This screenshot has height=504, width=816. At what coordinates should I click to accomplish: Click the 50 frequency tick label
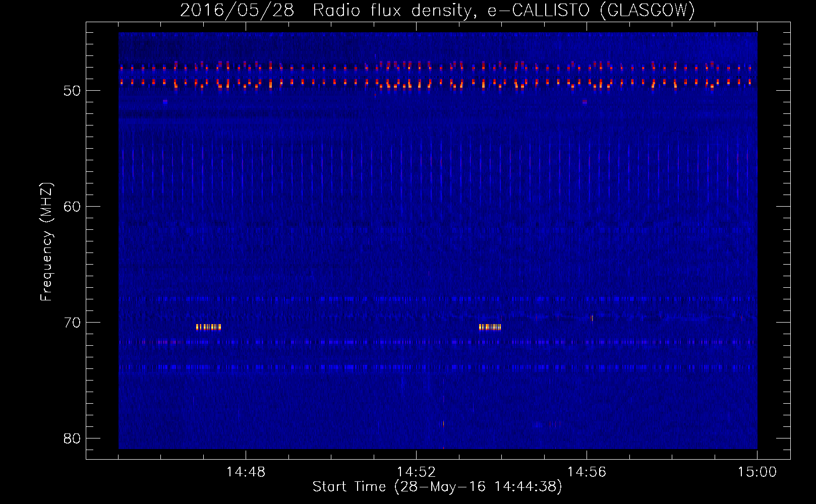[x=72, y=91]
